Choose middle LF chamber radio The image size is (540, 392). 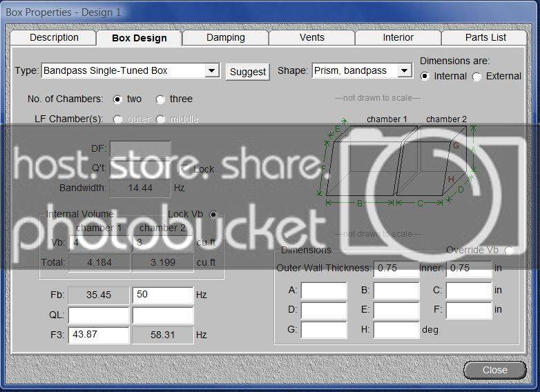pos(161,119)
